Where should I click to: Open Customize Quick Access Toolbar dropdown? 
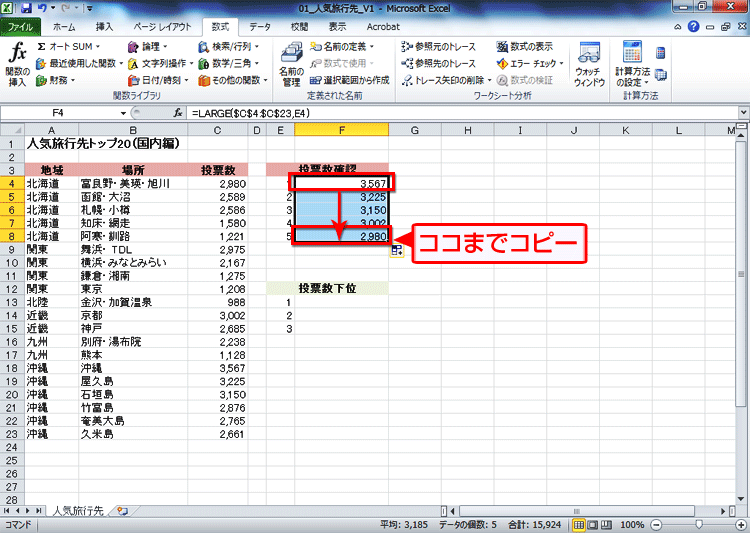tap(90, 8)
